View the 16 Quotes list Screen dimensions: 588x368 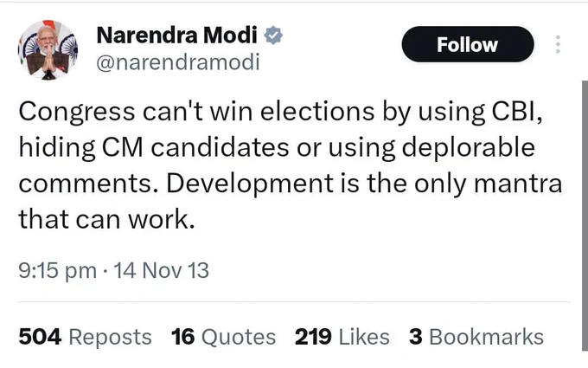click(x=223, y=337)
